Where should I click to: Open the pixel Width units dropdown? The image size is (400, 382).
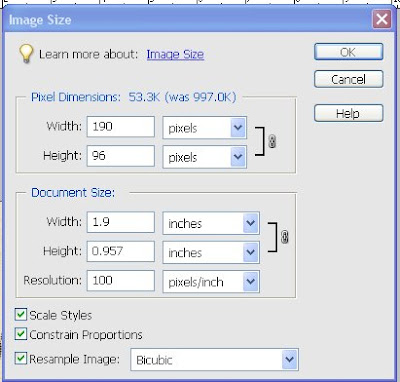205,127
